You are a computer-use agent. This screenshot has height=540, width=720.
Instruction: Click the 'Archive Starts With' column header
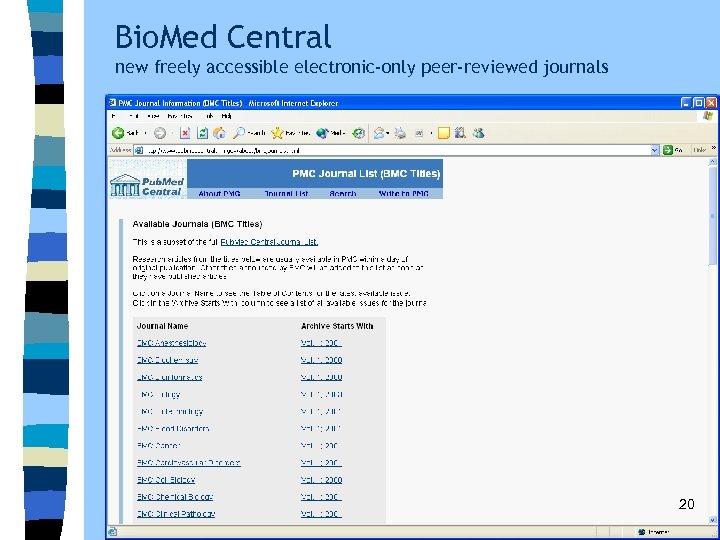pyautogui.click(x=337, y=326)
